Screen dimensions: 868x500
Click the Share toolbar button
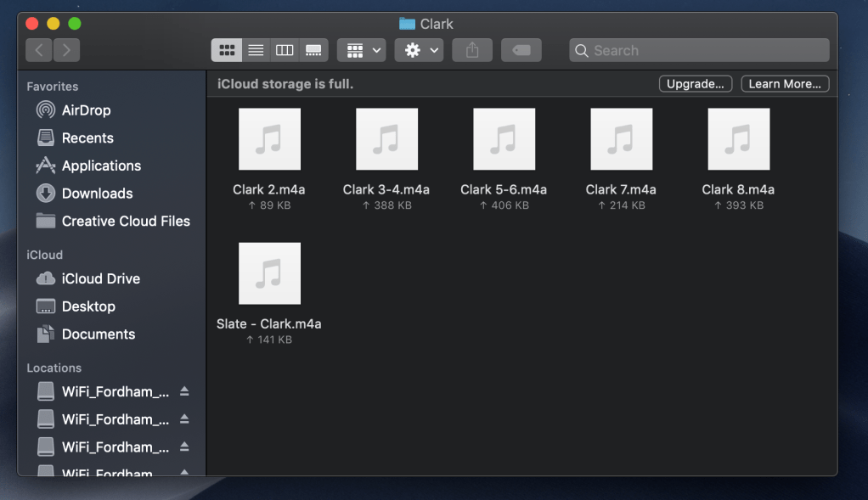pos(472,50)
